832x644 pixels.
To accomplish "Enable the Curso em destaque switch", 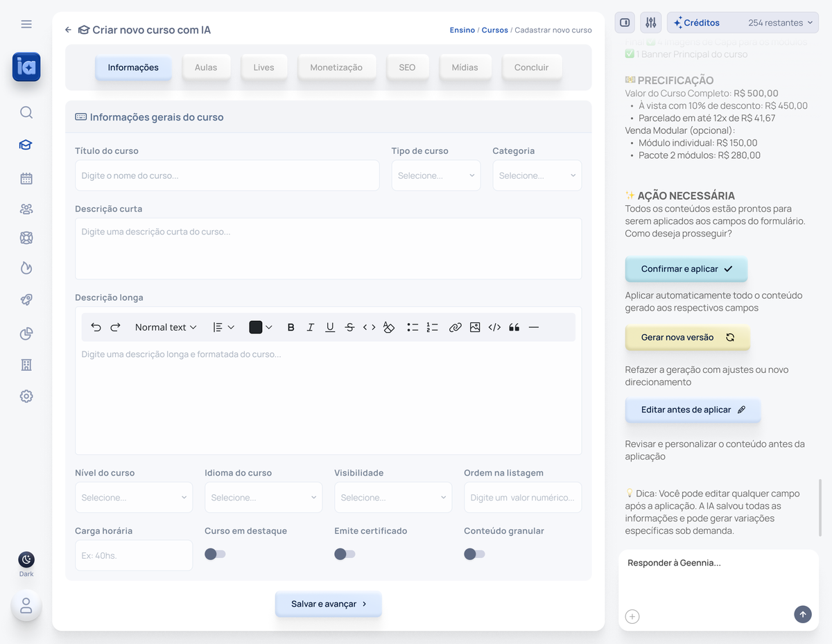I will pos(215,554).
